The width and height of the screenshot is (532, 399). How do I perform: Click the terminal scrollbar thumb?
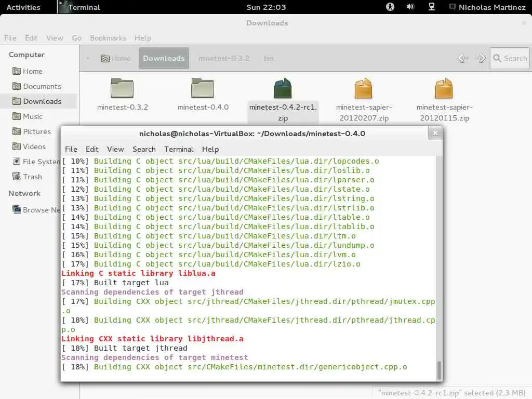pos(439,370)
